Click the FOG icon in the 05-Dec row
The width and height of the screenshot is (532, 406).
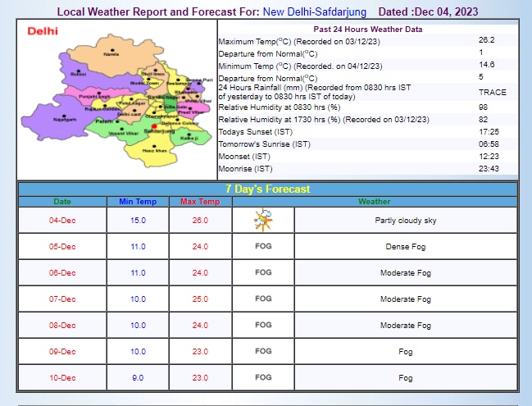[263, 246]
